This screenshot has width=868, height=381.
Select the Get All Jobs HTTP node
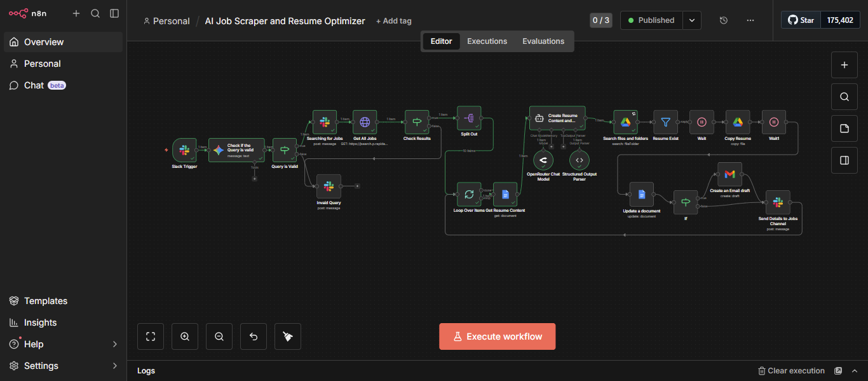point(365,122)
